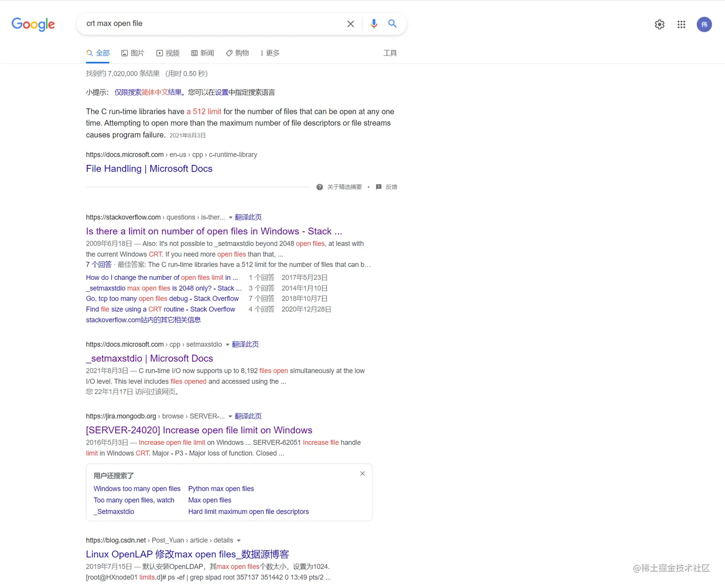The width and height of the screenshot is (725, 588).
Task: Open quick settings via the gear icon
Action: (659, 24)
